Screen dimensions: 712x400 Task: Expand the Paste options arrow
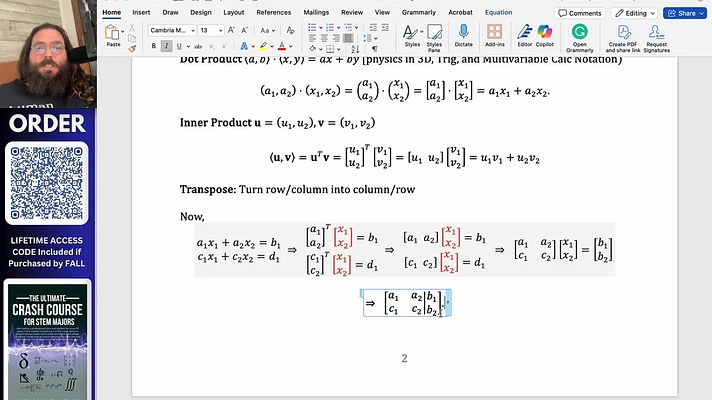coord(123,31)
